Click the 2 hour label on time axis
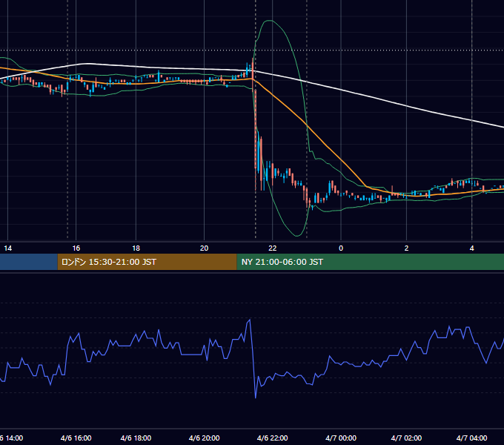This screenshot has height=445, width=504. pyautogui.click(x=407, y=248)
